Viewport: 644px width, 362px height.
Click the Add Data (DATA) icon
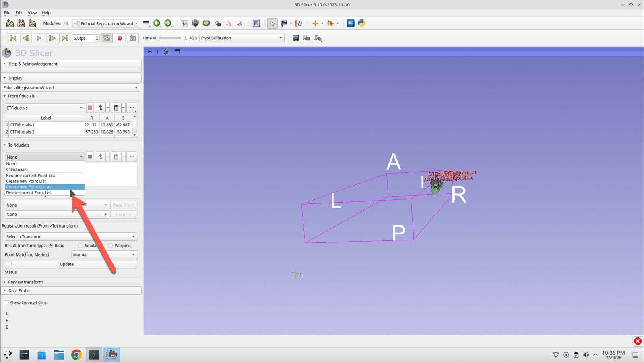click(10, 23)
